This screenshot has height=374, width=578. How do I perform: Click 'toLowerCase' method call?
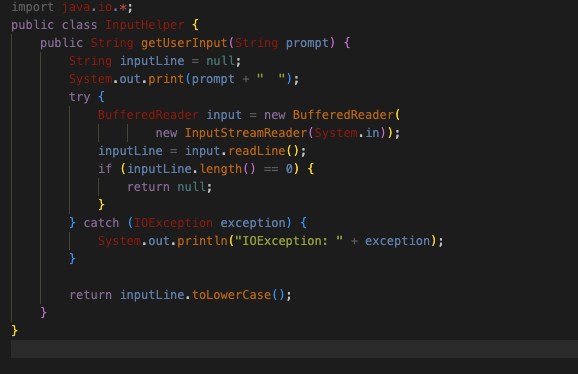tap(231, 295)
